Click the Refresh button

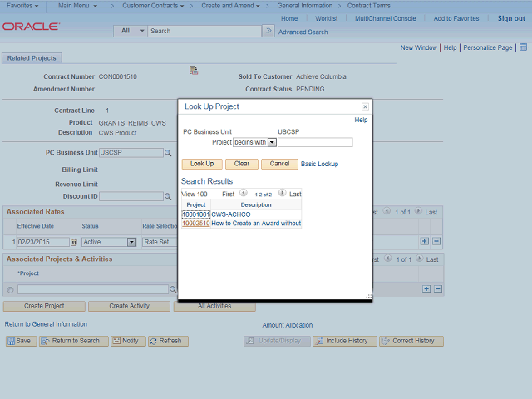[x=168, y=341]
